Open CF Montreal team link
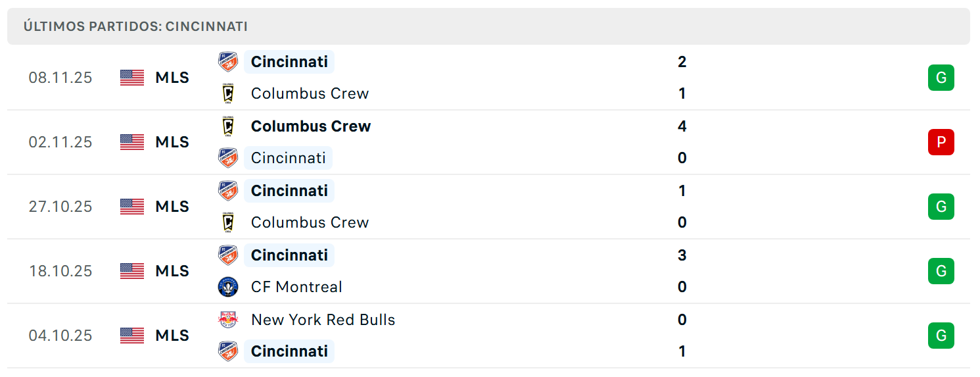The width and height of the screenshot is (980, 377). coord(296,287)
